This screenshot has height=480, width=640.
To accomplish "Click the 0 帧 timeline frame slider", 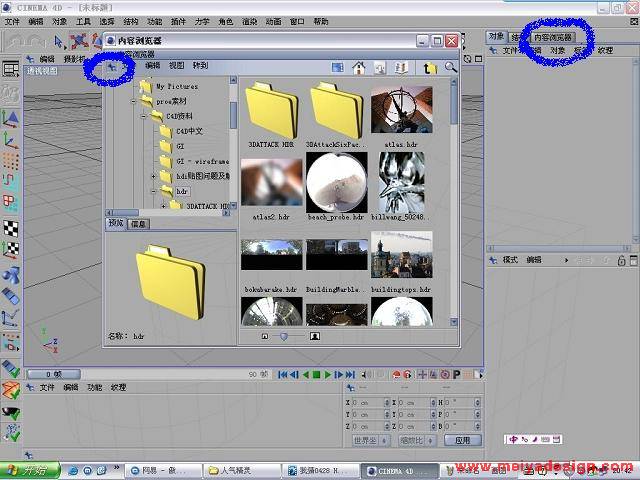I will pos(53,374).
